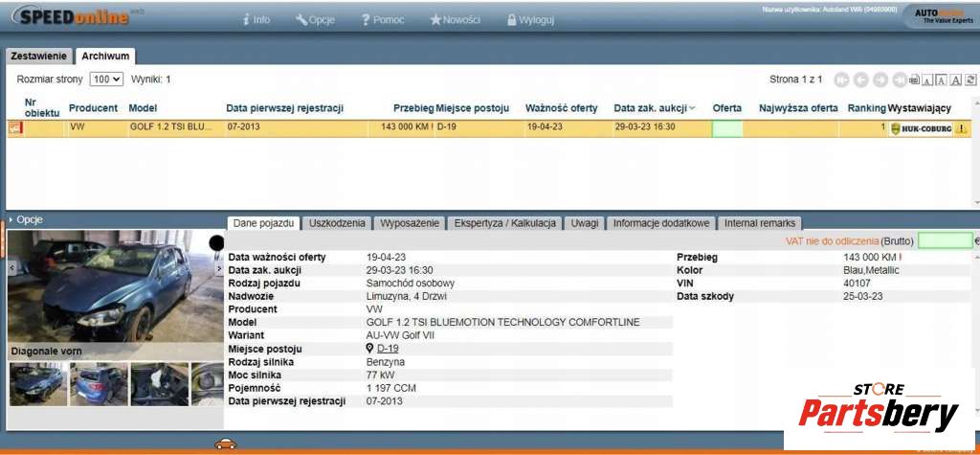The height and width of the screenshot is (455, 980).
Task: Click the green gross bid input field
Action: tap(945, 240)
